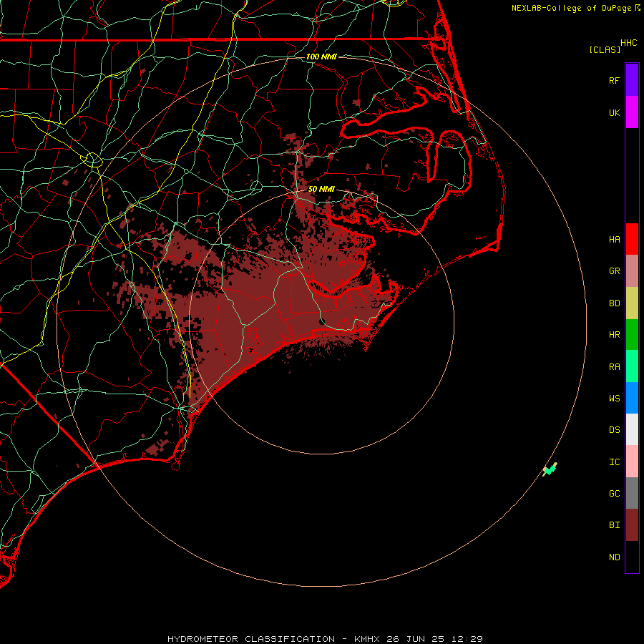Click the 100 NMI range ring label
The height and width of the screenshot is (644, 644).
tap(321, 57)
